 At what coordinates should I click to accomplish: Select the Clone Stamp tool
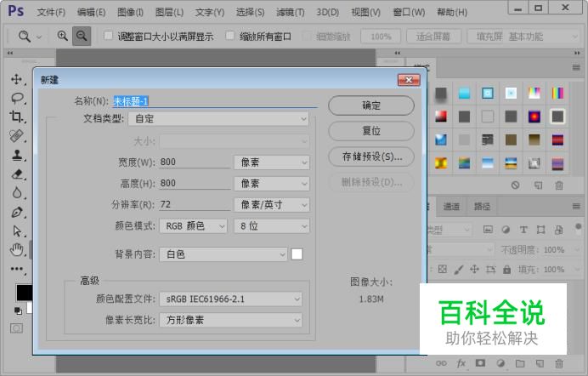pos(17,155)
